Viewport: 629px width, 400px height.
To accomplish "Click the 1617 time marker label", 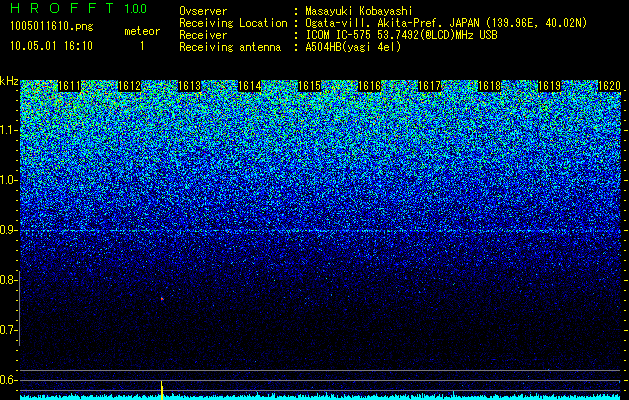I will coord(429,86).
